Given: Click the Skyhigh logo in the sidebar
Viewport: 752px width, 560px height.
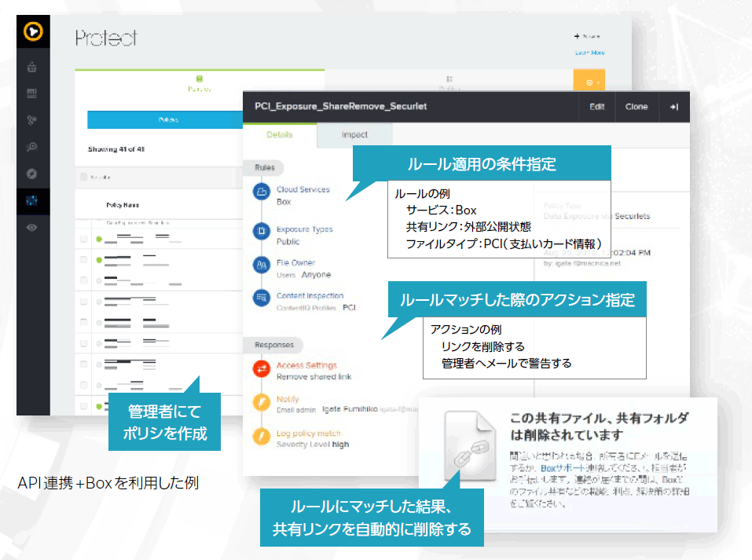Looking at the screenshot, I should [33, 31].
